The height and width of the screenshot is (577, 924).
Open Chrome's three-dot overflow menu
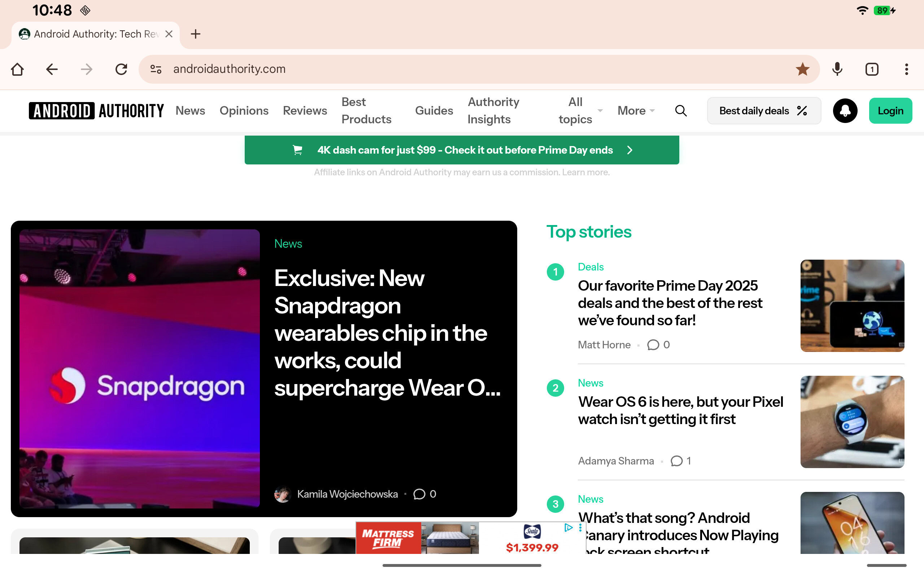[x=906, y=69]
